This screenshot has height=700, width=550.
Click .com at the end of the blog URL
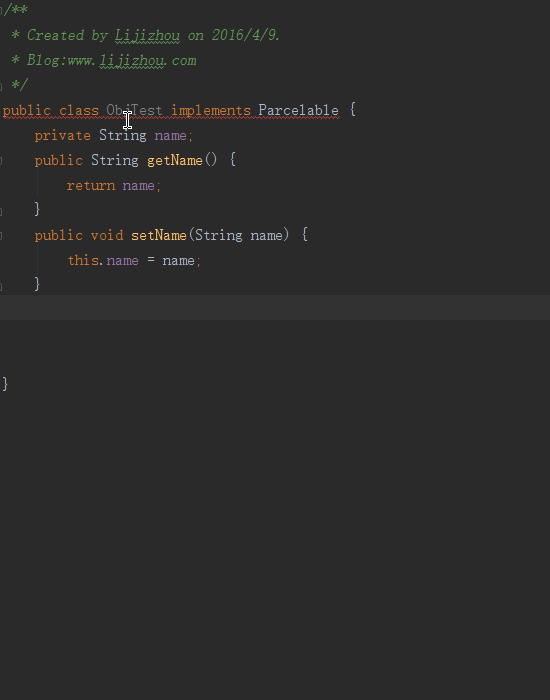[180, 61]
